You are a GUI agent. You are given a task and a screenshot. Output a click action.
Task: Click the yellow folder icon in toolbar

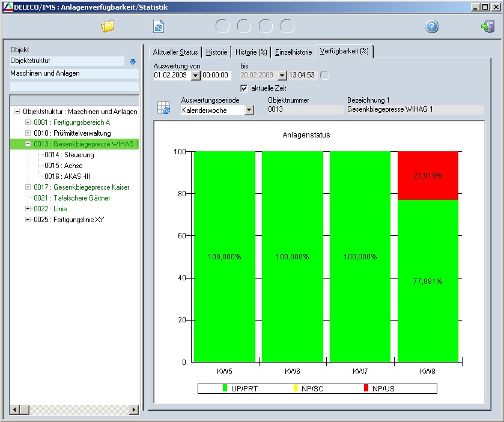click(108, 26)
